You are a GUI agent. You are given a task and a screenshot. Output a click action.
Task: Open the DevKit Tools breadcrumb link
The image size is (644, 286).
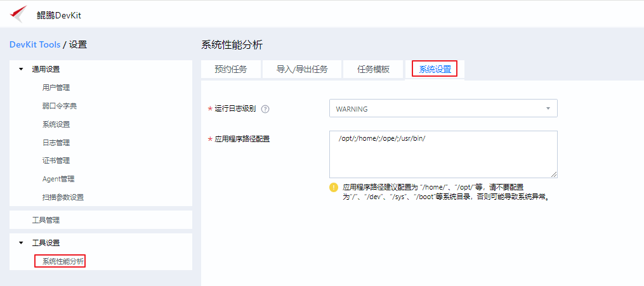(35, 45)
